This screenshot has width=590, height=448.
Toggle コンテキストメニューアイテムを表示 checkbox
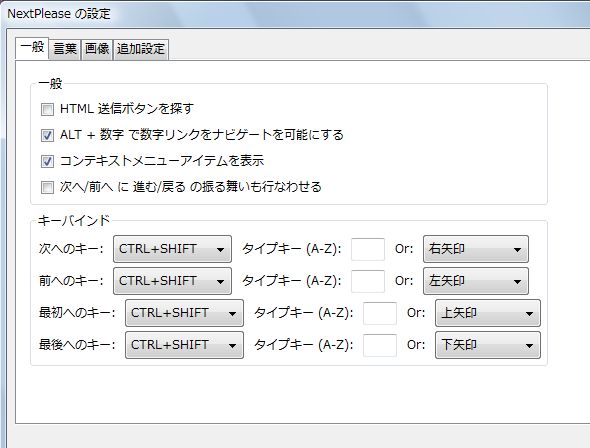[x=47, y=161]
